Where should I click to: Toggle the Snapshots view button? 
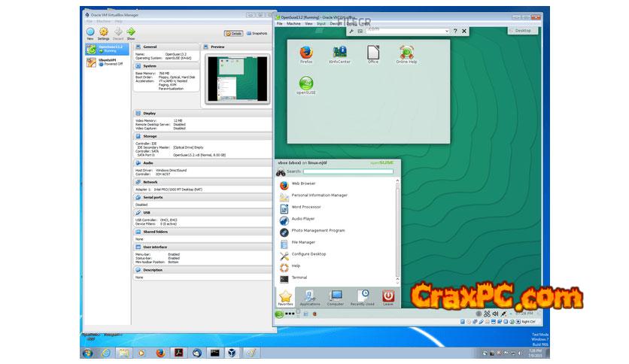pyautogui.click(x=257, y=33)
